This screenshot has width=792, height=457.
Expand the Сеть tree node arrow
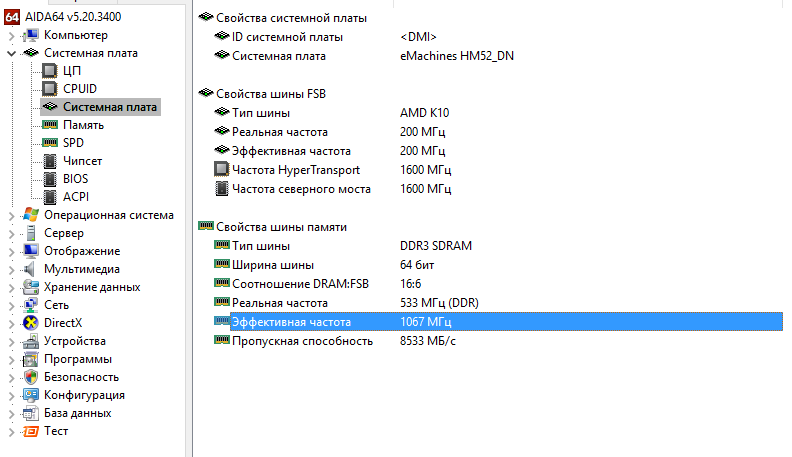point(11,306)
